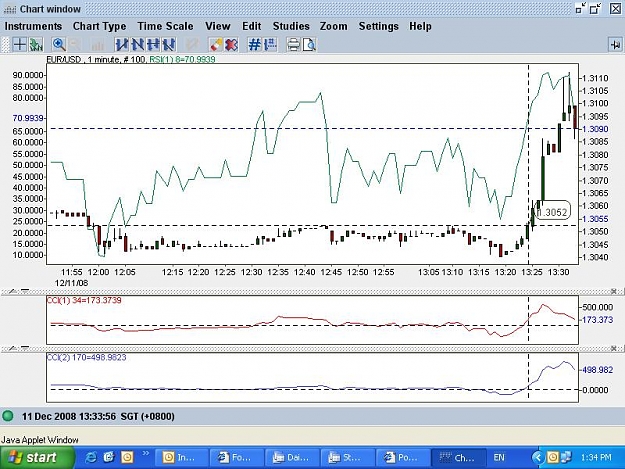Click the RSI(1) 8=70.9939 label
Screen dimensions: 625x469
click(182, 60)
